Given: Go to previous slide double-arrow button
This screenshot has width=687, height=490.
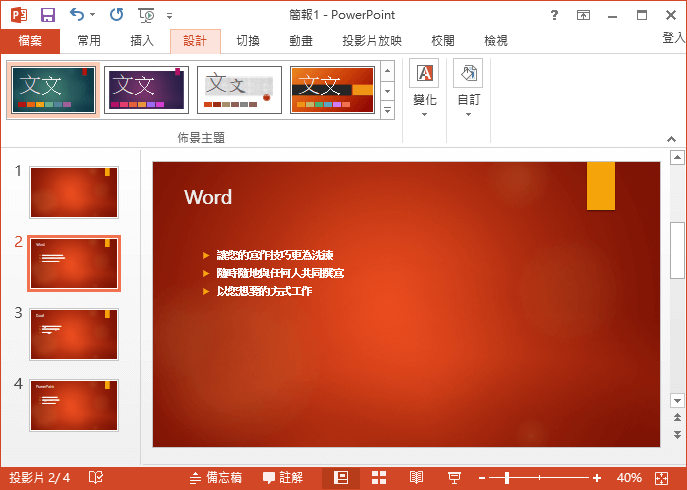Looking at the screenshot, I should [677, 417].
